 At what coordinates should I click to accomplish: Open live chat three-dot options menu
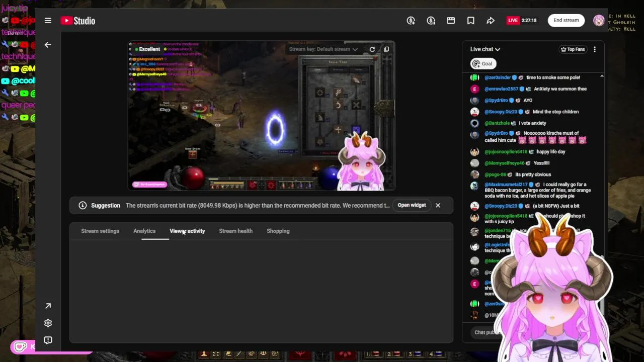coord(594,49)
